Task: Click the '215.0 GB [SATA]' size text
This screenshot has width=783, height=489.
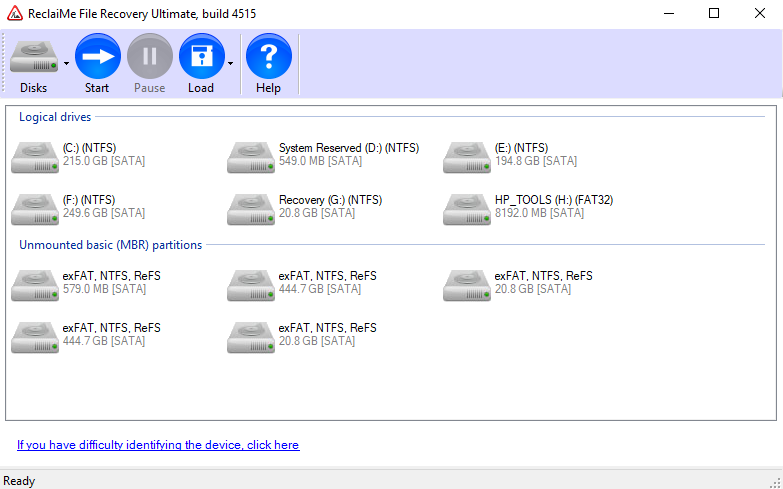Action: [x=104, y=161]
